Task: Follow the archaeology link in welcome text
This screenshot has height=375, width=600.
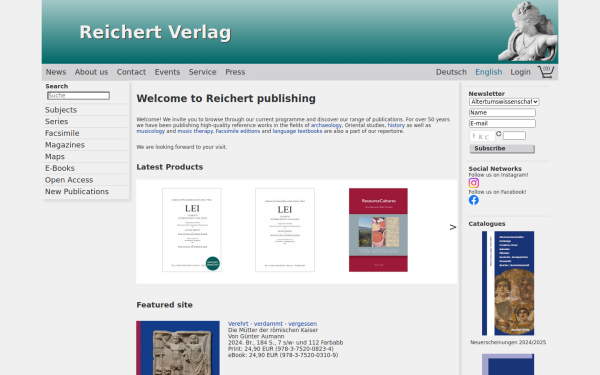Action: pyautogui.click(x=326, y=125)
